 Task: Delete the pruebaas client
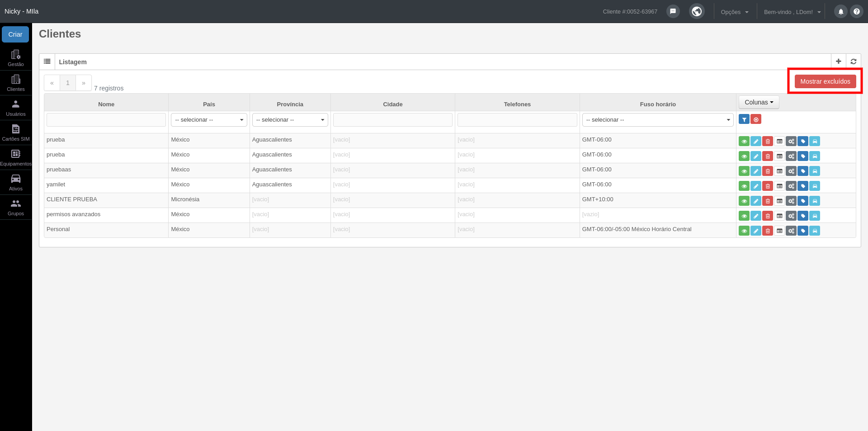768,171
